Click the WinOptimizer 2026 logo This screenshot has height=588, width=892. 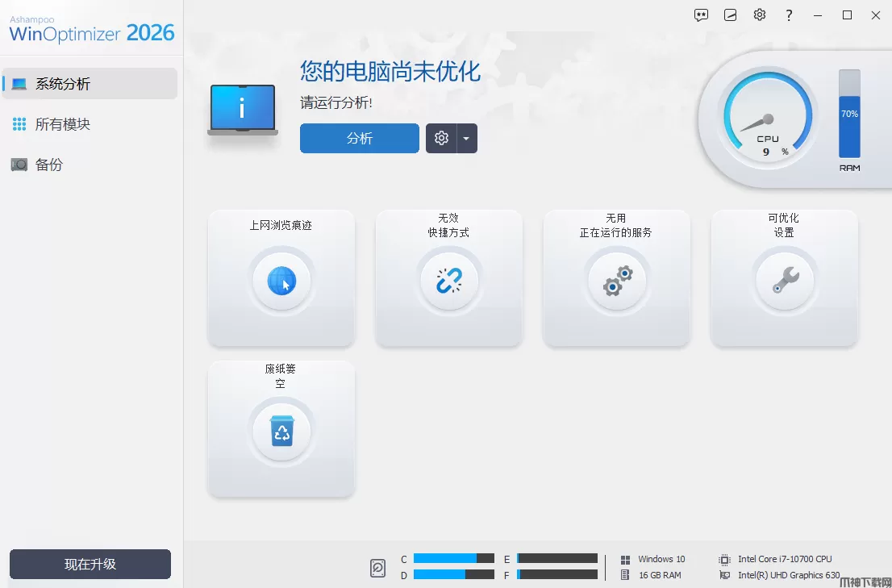click(x=92, y=29)
